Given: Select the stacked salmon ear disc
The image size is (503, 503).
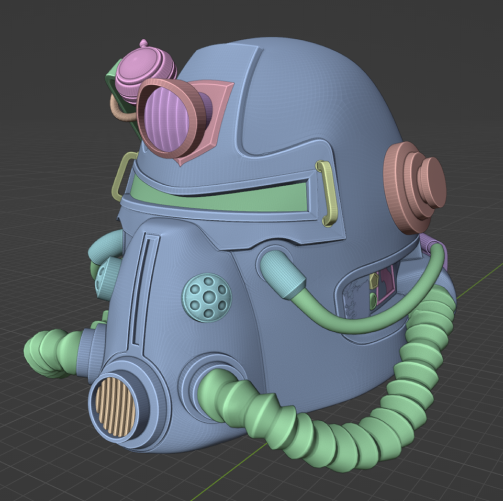Looking at the screenshot, I should (x=414, y=188).
